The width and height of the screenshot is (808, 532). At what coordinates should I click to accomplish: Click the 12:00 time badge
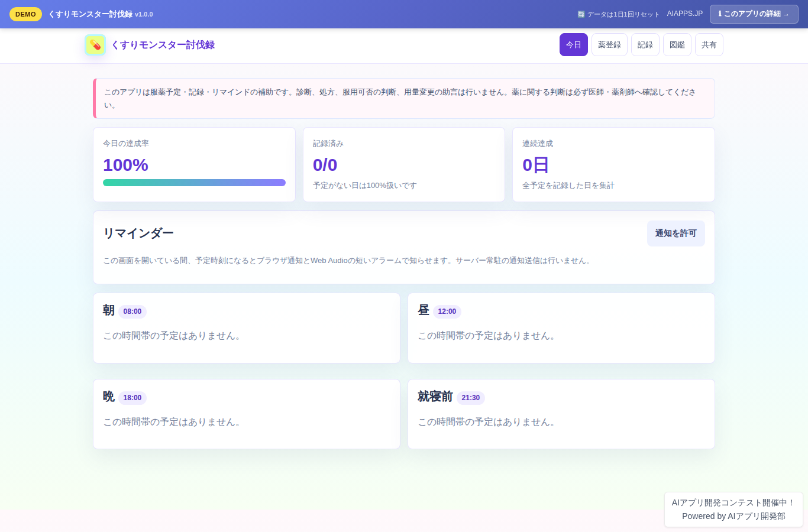pos(447,312)
